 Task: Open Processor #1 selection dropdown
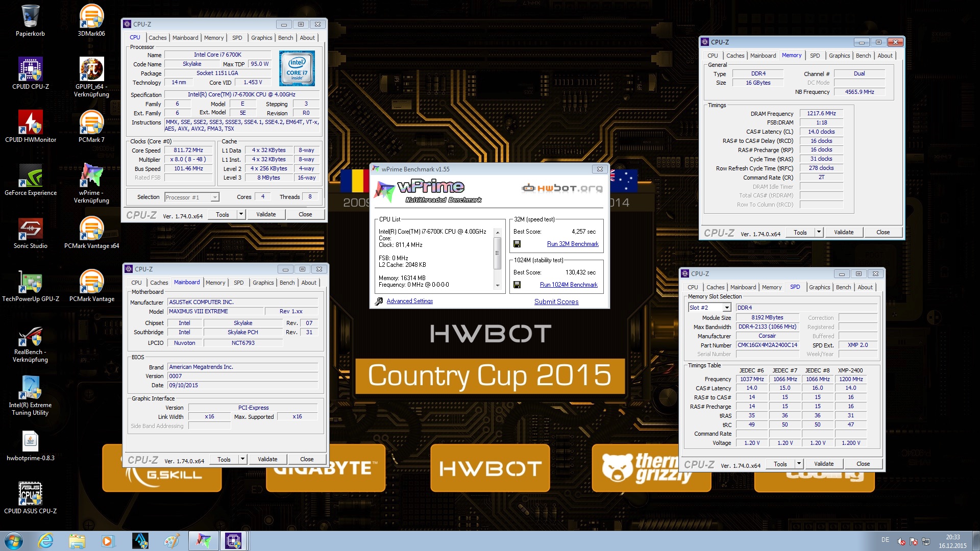pyautogui.click(x=192, y=197)
